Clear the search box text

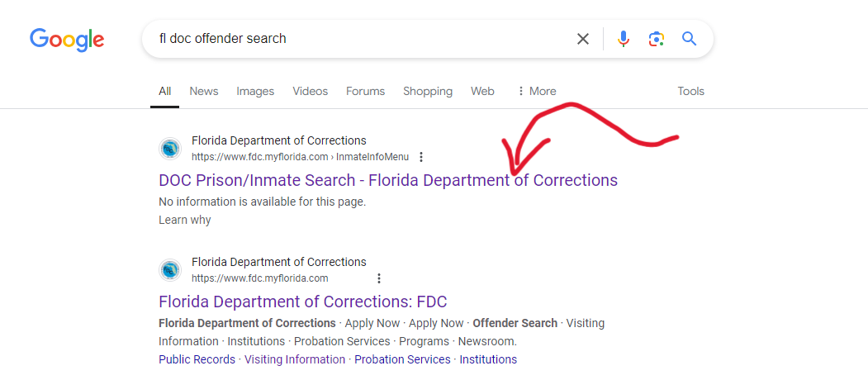coord(583,39)
